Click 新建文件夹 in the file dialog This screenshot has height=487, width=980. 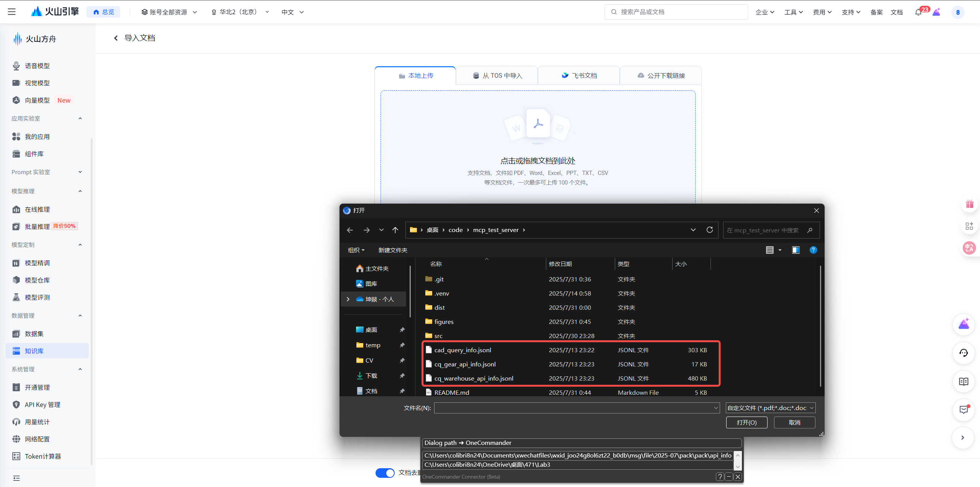pyautogui.click(x=393, y=250)
